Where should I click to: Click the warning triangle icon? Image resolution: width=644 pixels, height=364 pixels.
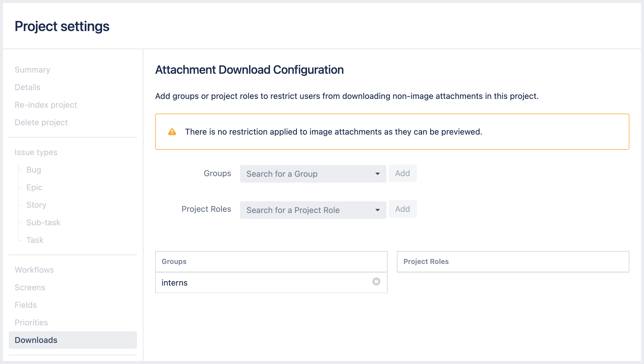click(x=172, y=132)
